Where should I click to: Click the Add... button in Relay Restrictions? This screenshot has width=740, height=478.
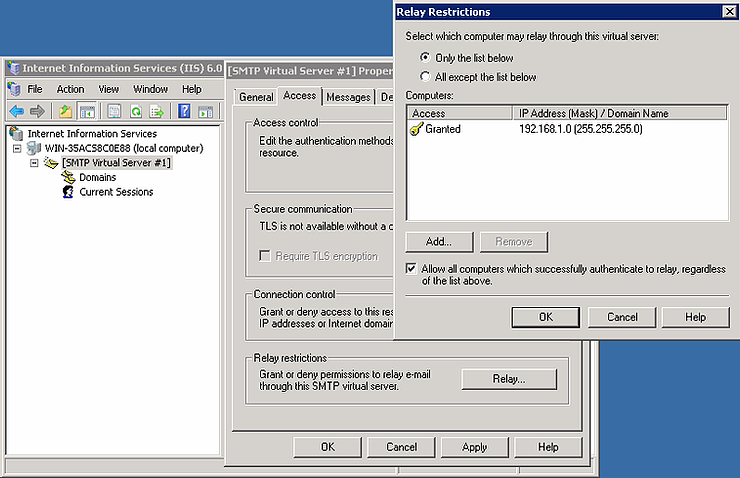439,241
